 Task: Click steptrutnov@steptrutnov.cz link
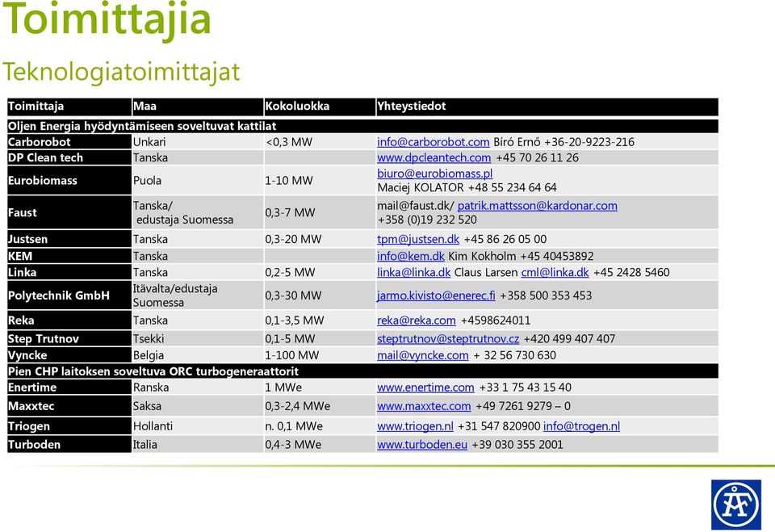[448, 339]
